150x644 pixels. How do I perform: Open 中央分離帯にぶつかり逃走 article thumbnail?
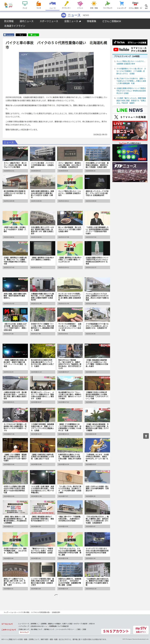97,154
